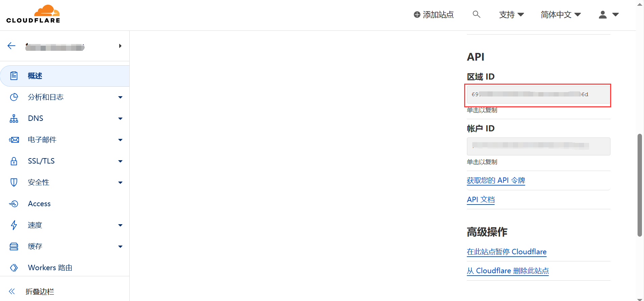This screenshot has height=301, width=644.
Task: Click the Speed lightning bolt icon
Action: 14,225
